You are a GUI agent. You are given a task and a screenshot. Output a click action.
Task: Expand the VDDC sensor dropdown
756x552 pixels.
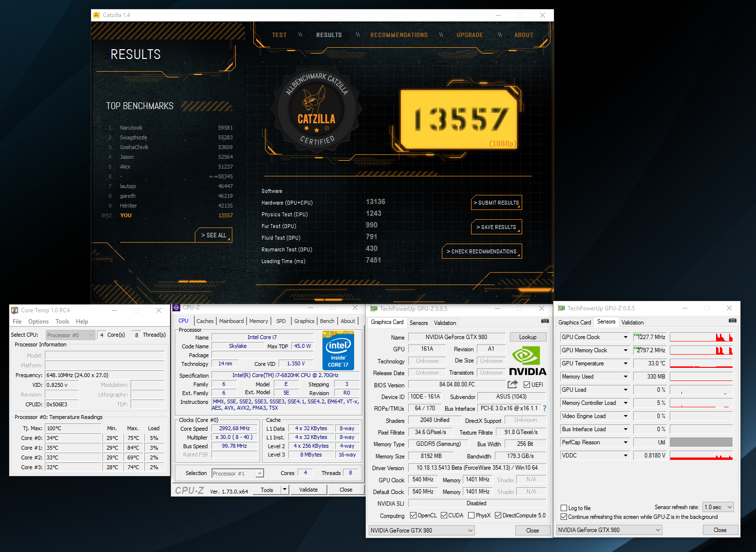click(626, 456)
